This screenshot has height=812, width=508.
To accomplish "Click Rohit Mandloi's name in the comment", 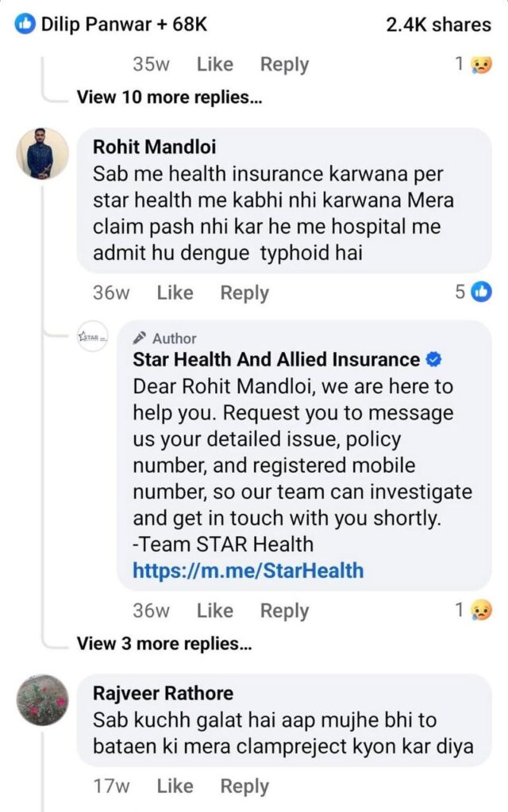I will tap(154, 147).
